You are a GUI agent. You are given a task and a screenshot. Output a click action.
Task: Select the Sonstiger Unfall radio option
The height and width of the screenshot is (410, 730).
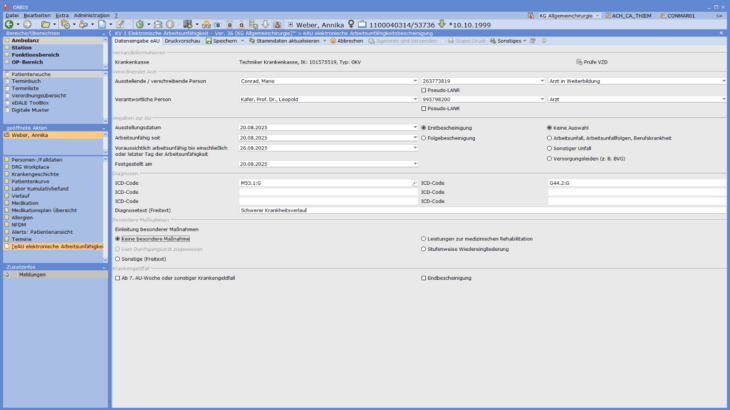click(548, 147)
